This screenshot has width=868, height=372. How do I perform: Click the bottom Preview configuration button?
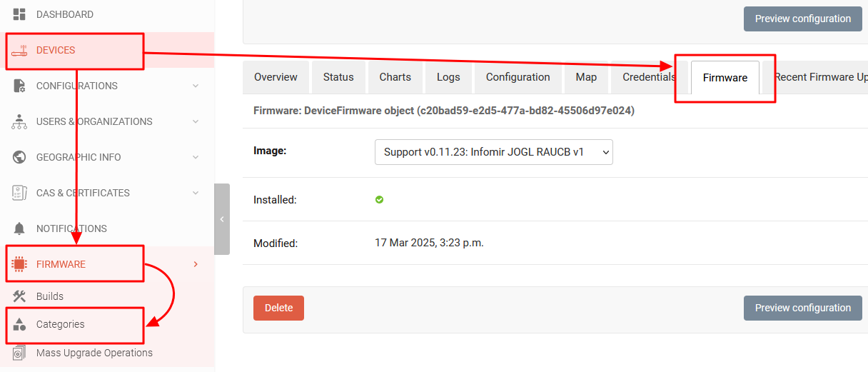coord(802,308)
